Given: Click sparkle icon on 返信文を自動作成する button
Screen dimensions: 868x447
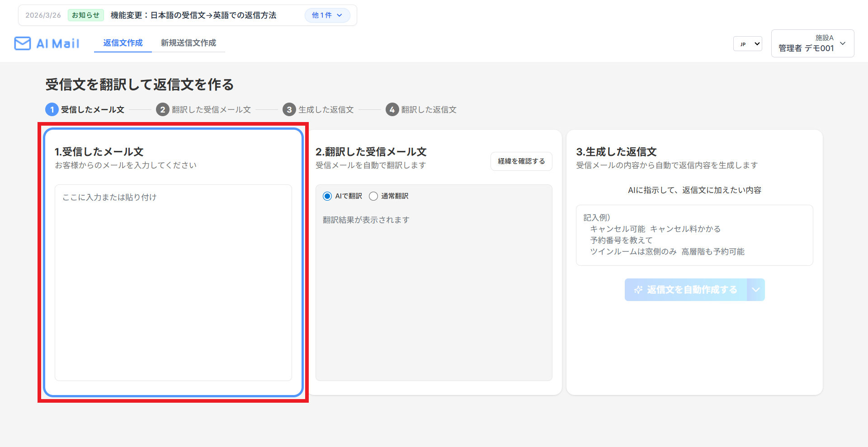Looking at the screenshot, I should (638, 290).
